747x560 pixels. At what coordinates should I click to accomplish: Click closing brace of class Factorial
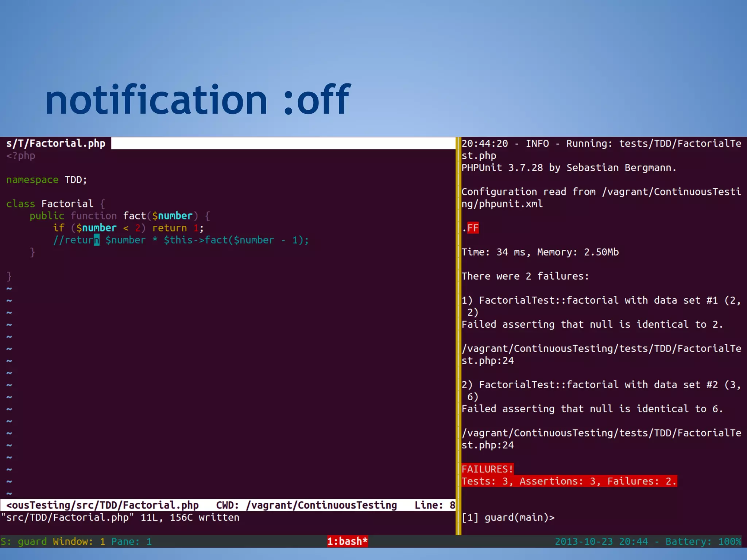[9, 276]
